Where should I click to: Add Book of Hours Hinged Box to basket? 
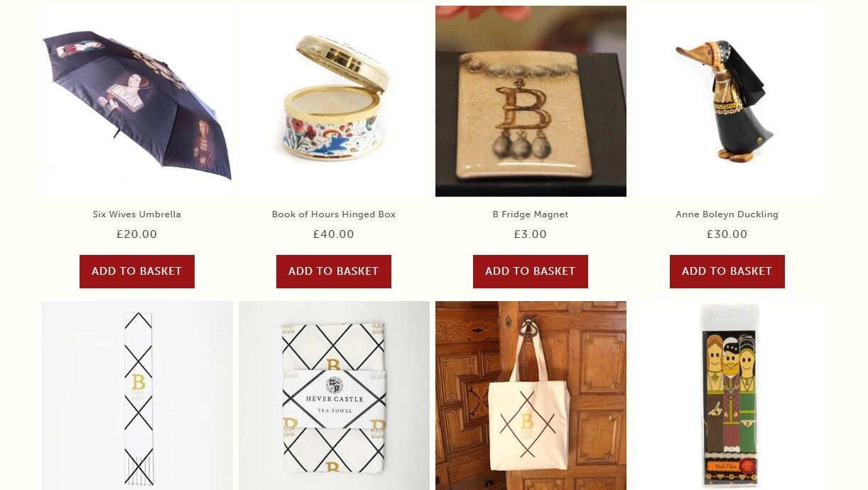[x=334, y=271]
